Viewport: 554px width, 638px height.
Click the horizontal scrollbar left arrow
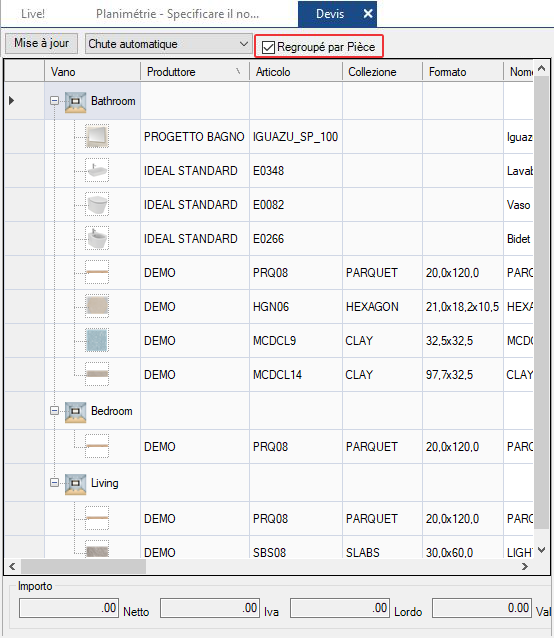[x=12, y=566]
